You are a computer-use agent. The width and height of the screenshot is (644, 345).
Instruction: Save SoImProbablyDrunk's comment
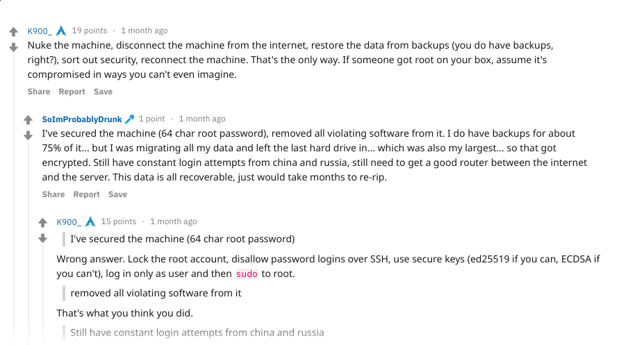tap(117, 194)
